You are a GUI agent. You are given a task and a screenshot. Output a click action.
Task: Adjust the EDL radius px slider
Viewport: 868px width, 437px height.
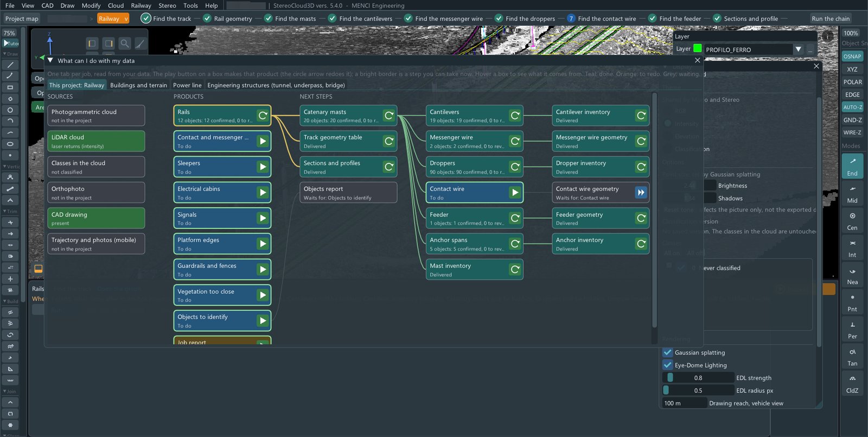698,390
